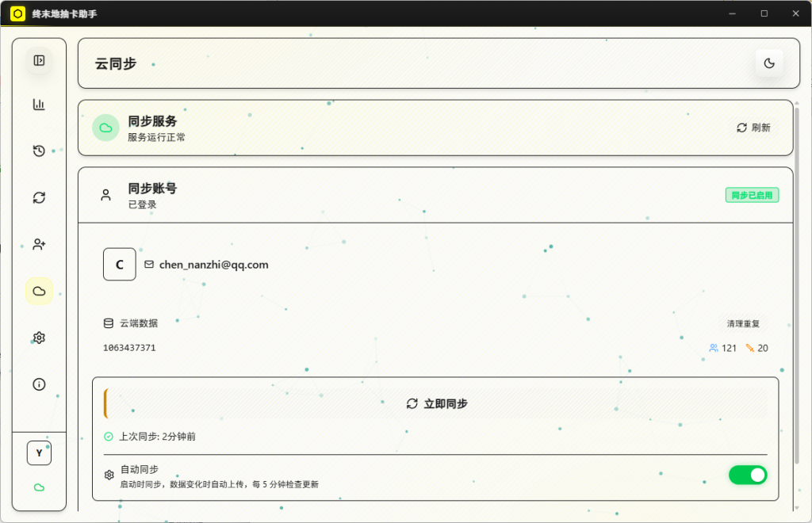Select the cloud sync sidebar icon
The image size is (812, 523).
click(x=38, y=291)
